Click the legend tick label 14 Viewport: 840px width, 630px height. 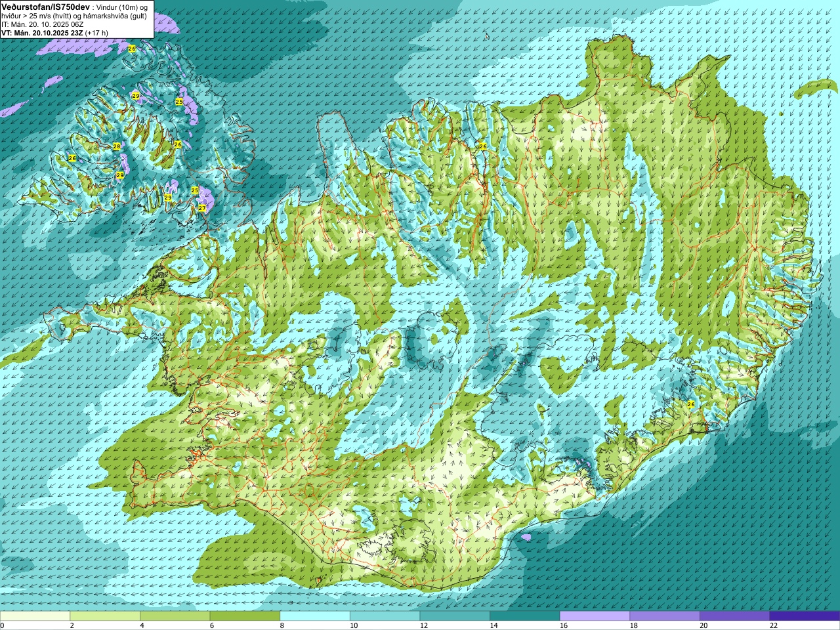click(493, 626)
